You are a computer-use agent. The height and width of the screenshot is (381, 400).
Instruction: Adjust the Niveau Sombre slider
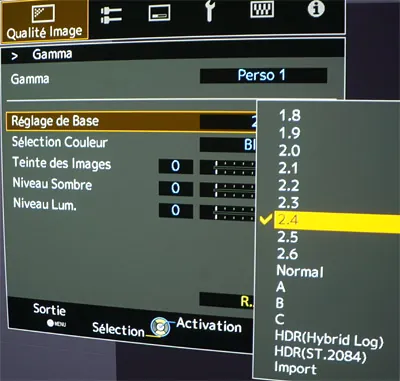pos(228,190)
